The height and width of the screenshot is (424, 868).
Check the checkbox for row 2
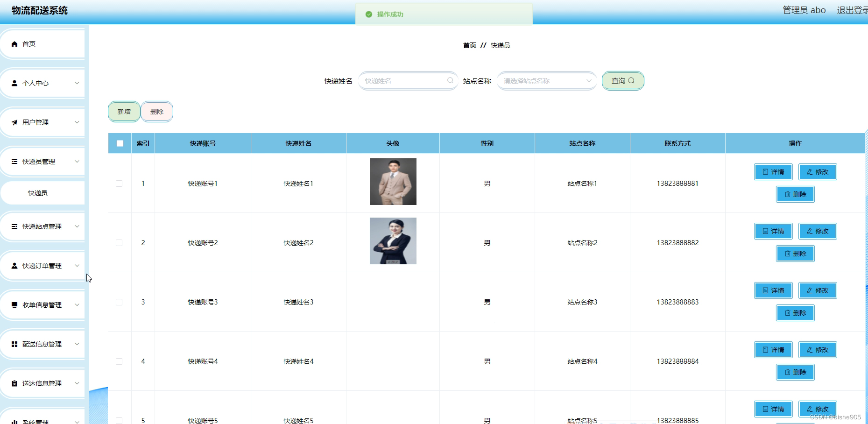(x=120, y=242)
